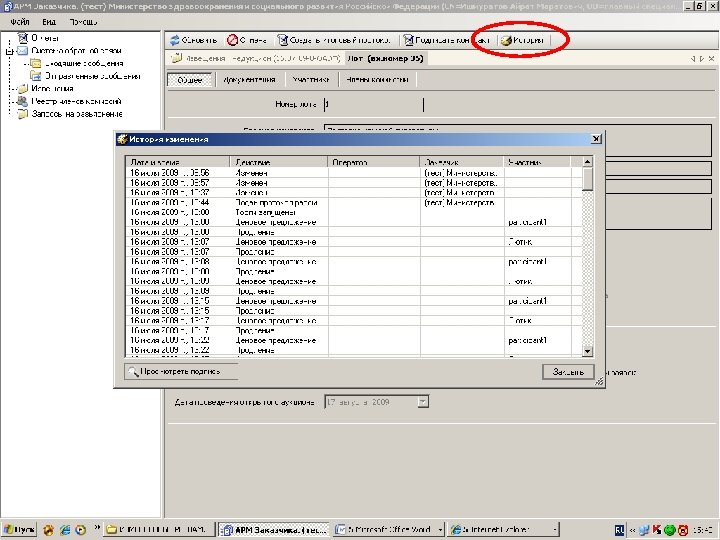The height and width of the screenshot is (540, 720).
Task: Close the История изменения dialog with X
Action: click(596, 139)
